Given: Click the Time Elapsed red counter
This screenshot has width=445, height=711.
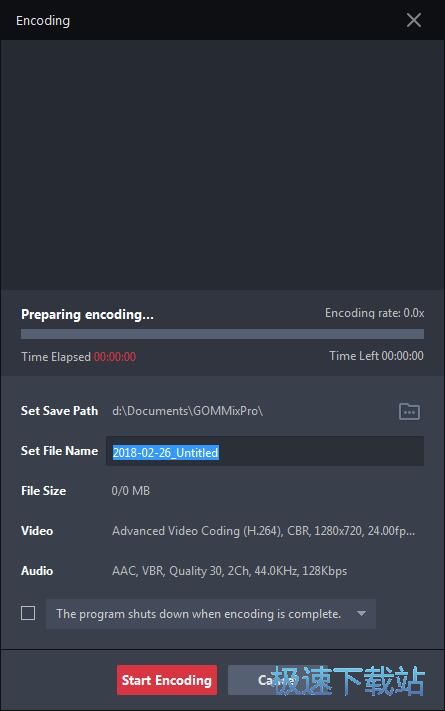Looking at the screenshot, I should 115,357.
